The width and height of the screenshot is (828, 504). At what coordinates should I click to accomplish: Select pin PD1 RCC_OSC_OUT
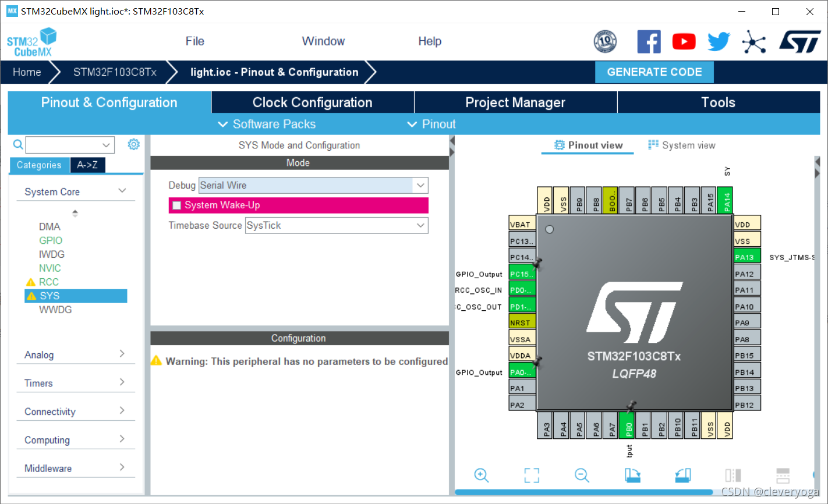[522, 306]
